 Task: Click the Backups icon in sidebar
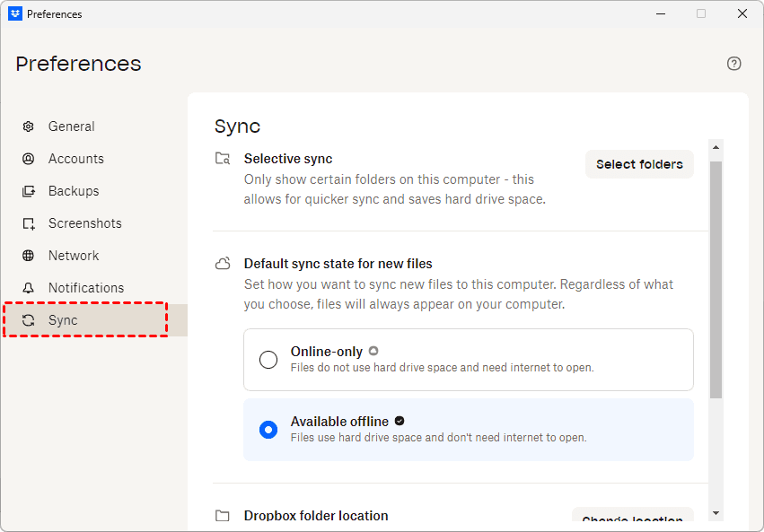[x=29, y=191]
